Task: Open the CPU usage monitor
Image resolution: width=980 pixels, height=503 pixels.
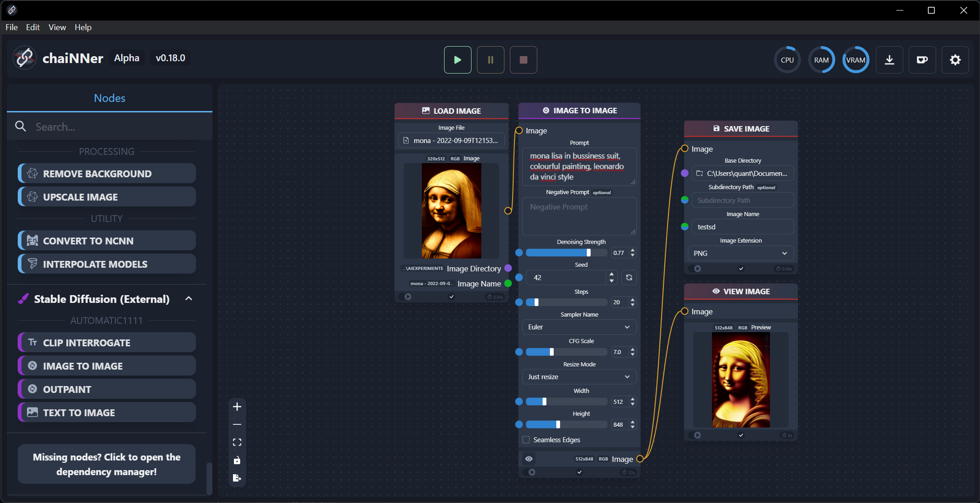Action: tap(787, 60)
